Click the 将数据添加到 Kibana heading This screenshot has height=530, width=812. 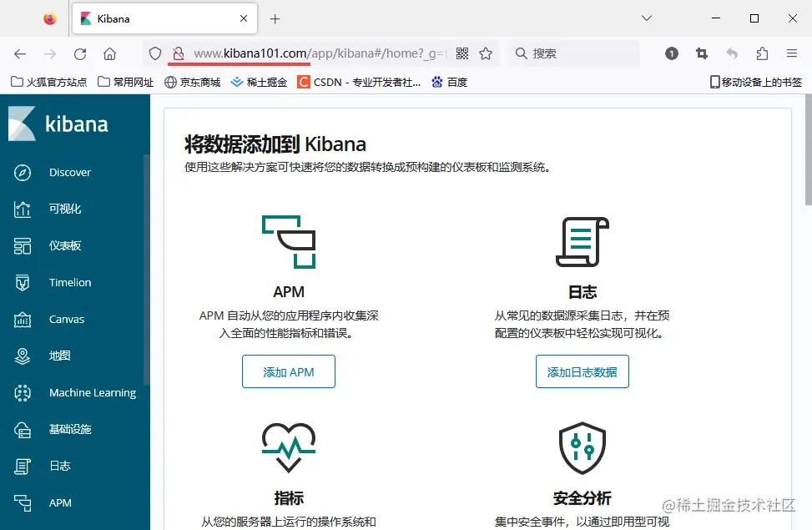point(275,144)
